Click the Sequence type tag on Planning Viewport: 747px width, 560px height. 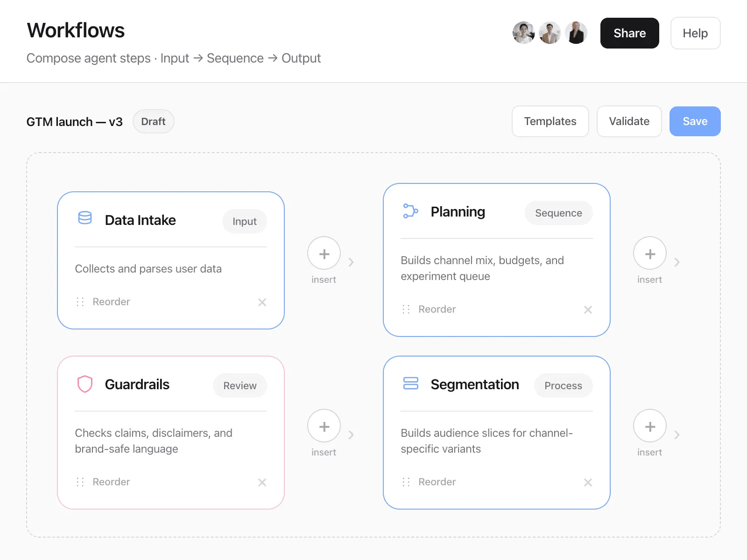pos(559,213)
